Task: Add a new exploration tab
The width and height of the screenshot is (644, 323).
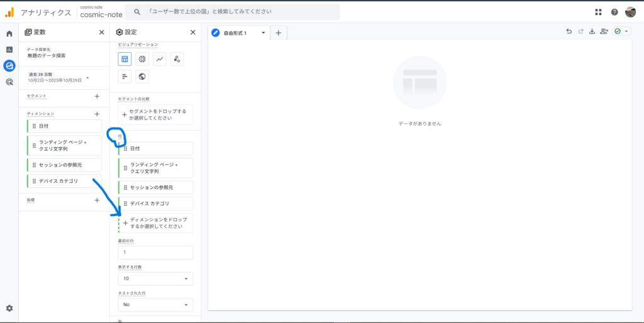Action: [278, 33]
